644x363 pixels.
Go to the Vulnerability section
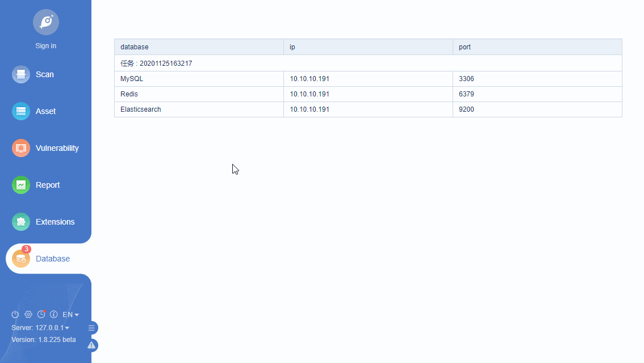(45, 148)
